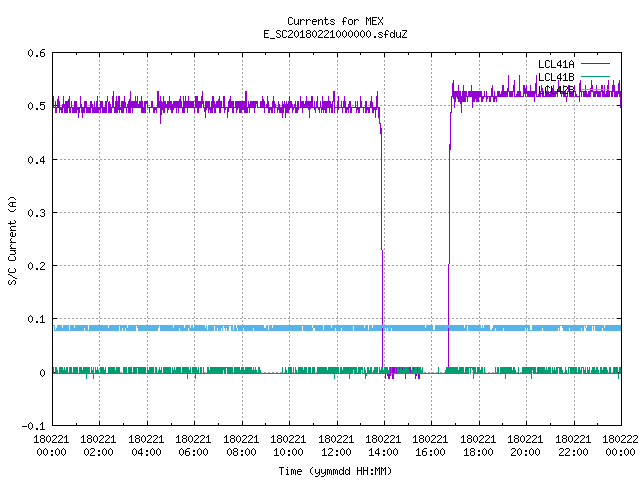Click the chart title "Currents for MEX"
The width and height of the screenshot is (640, 480).
pos(335,21)
